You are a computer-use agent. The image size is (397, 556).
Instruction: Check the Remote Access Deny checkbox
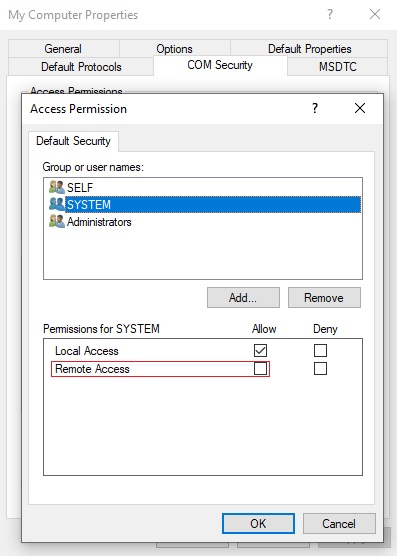click(x=320, y=368)
